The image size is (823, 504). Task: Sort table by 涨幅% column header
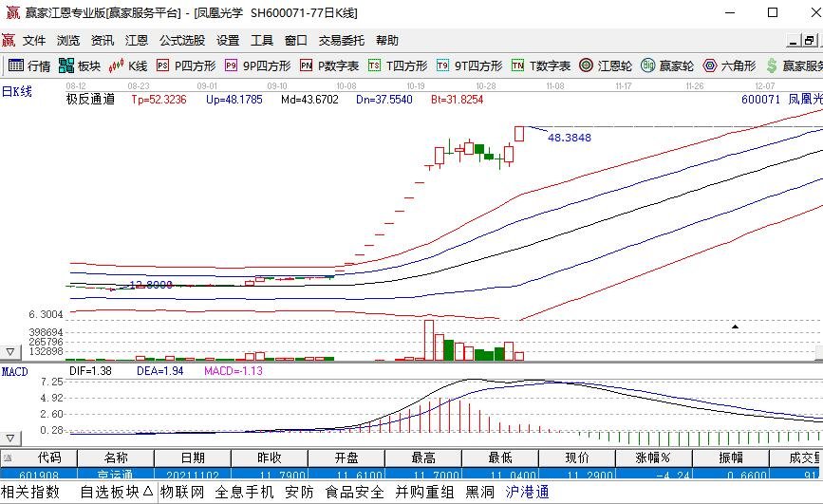coord(654,457)
